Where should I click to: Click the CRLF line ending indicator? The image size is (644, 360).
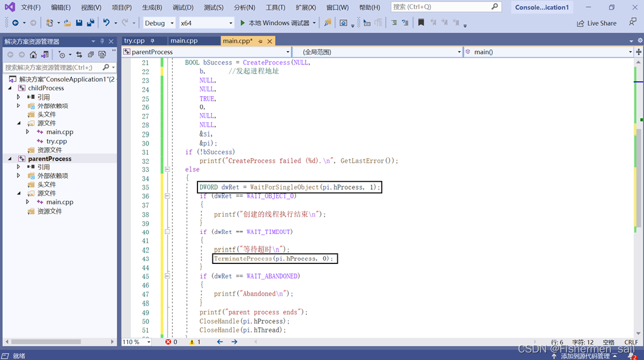[x=631, y=342]
